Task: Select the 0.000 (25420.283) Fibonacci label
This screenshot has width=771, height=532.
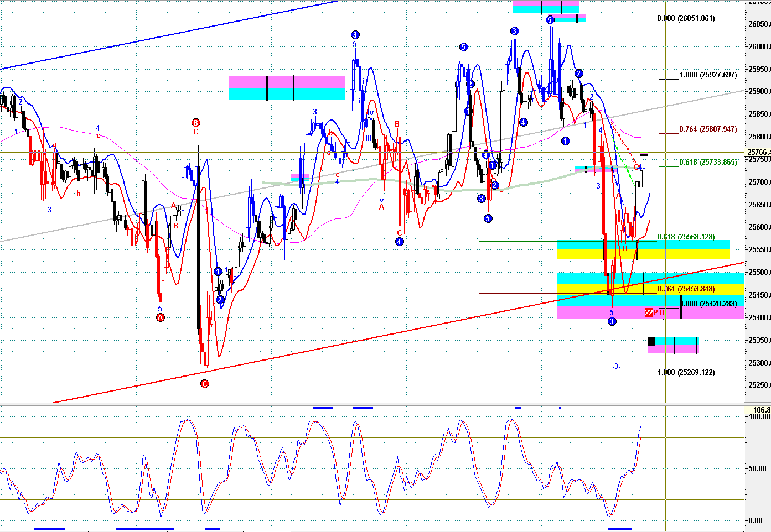Action: coord(710,304)
